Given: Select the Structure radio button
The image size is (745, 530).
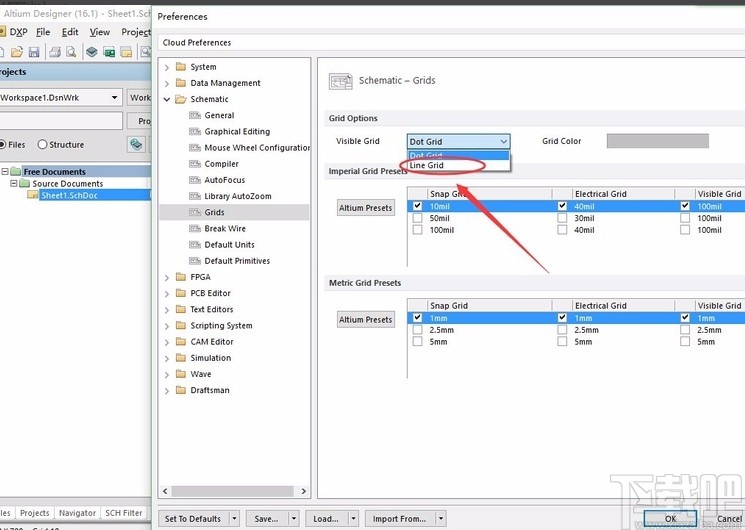Looking at the screenshot, I should click(42, 144).
